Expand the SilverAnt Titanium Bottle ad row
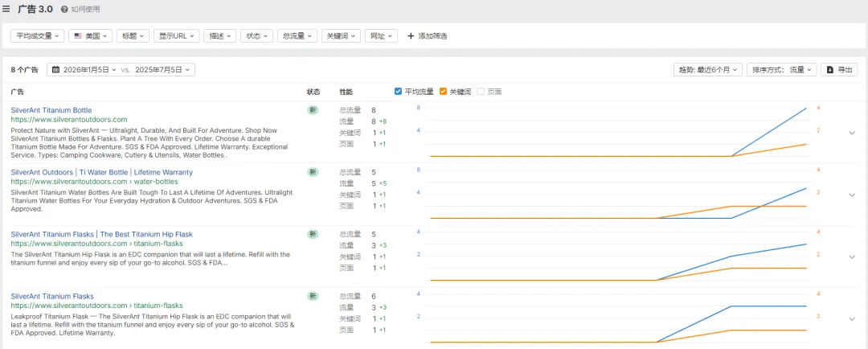This screenshot has height=349, width=868. coord(852,133)
